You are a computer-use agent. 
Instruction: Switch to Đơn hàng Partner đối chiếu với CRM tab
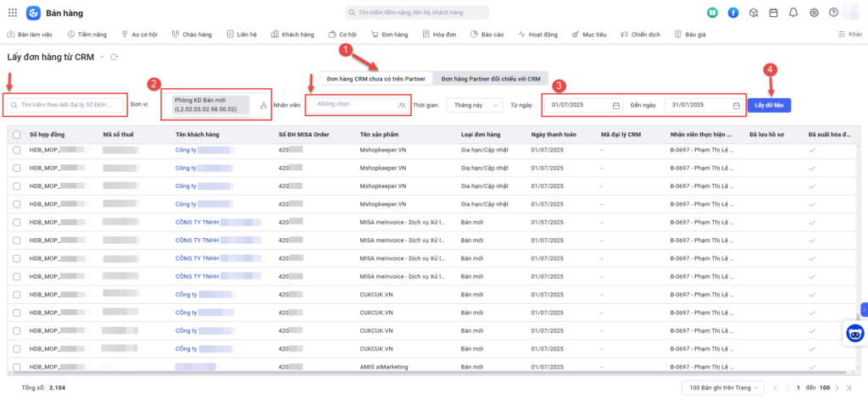tap(490, 78)
